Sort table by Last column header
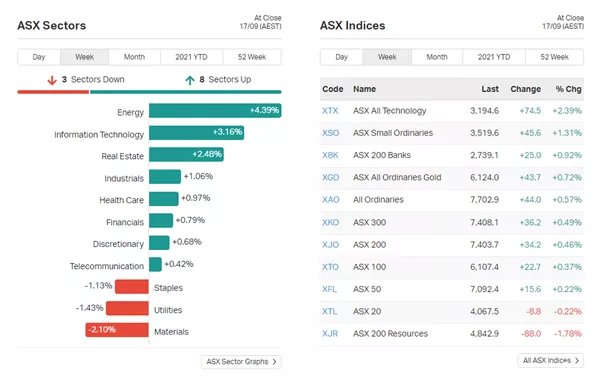 click(x=490, y=89)
